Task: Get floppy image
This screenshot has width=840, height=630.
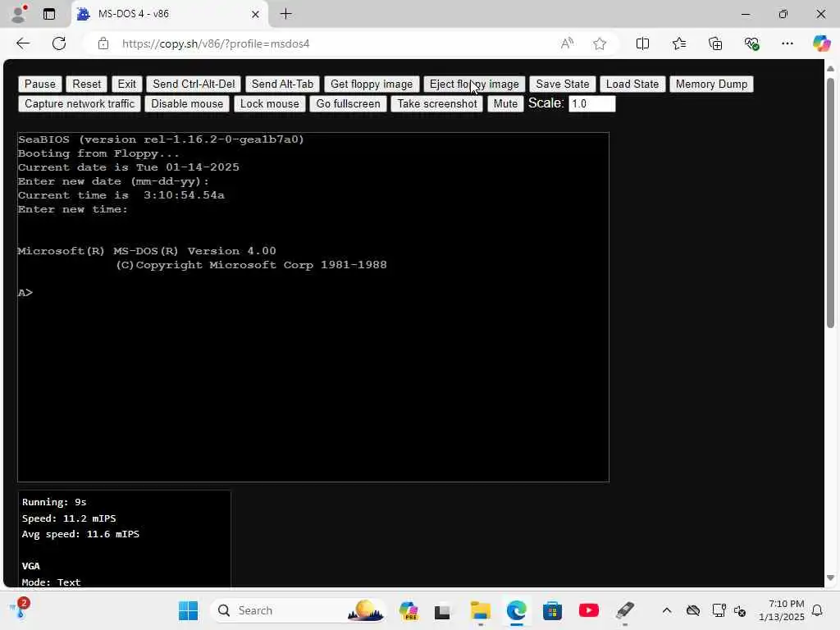Action: (372, 84)
